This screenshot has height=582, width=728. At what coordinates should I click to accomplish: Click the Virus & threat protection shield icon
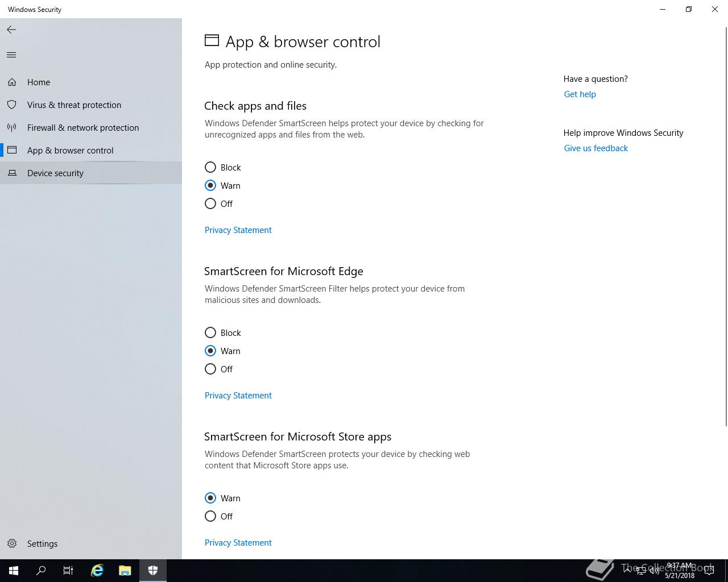point(12,105)
